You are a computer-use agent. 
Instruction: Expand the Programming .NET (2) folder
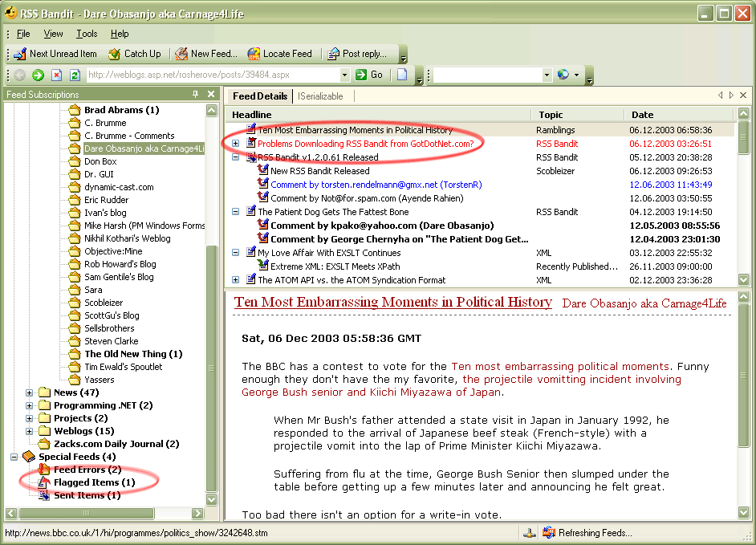pos(29,405)
